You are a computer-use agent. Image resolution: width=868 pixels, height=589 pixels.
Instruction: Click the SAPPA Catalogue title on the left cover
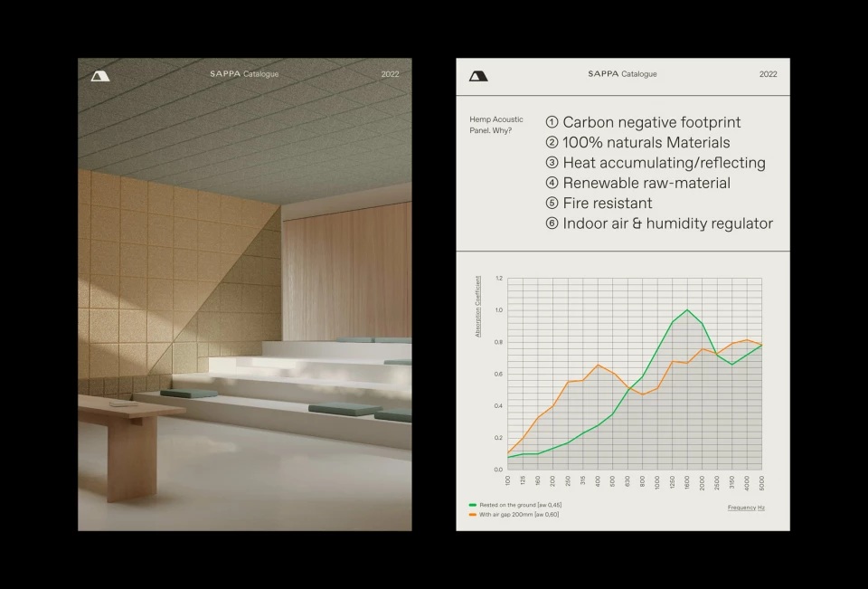tap(244, 74)
